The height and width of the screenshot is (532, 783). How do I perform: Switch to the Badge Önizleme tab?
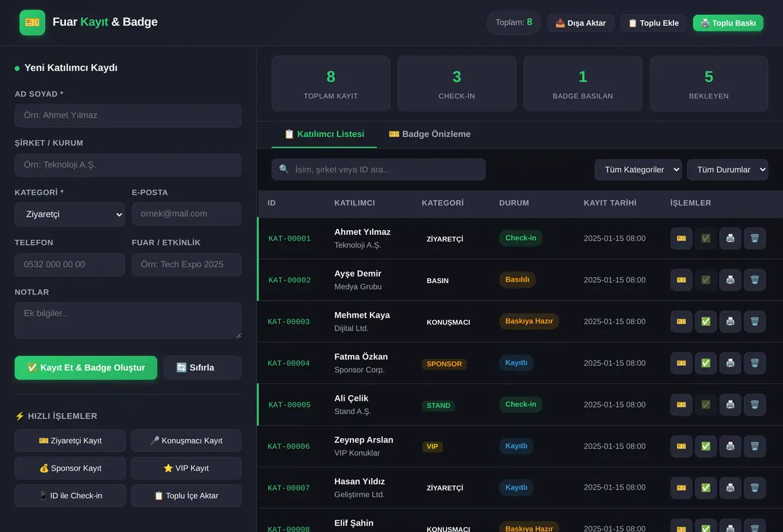point(429,134)
